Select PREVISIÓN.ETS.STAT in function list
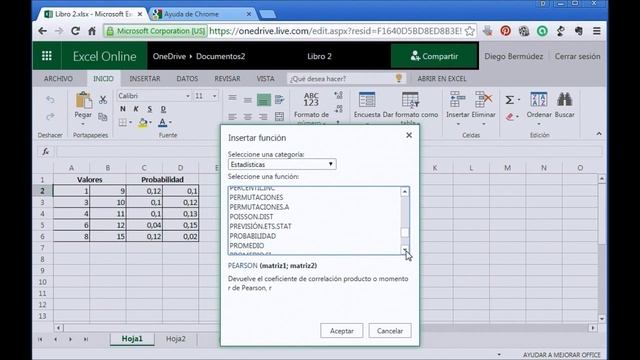Image resolution: width=640 pixels, height=360 pixels. coord(260,226)
